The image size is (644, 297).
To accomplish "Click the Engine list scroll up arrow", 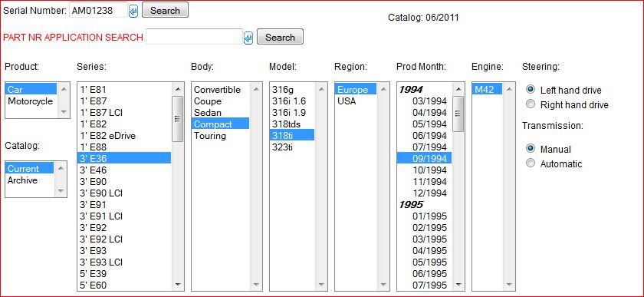I will pyautogui.click(x=509, y=88).
